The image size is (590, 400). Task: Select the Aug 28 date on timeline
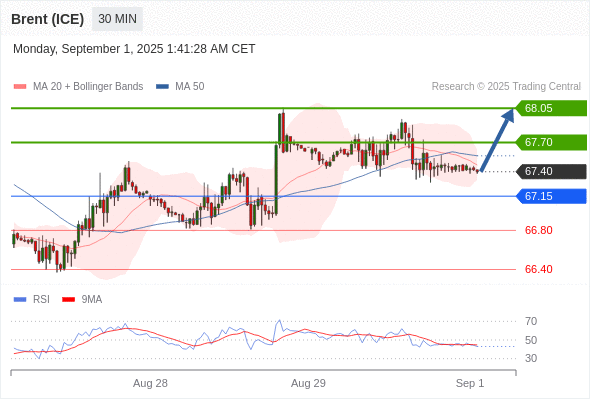click(150, 383)
